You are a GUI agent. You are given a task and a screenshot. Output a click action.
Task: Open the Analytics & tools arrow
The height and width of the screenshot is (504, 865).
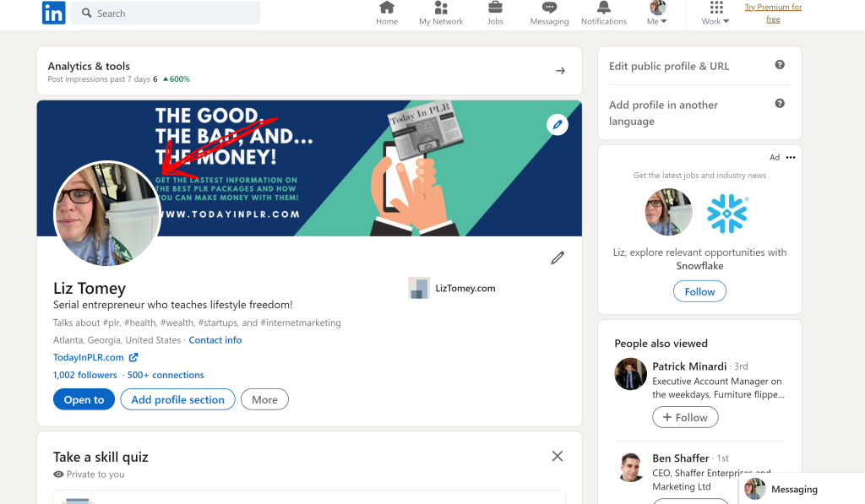coord(561,71)
